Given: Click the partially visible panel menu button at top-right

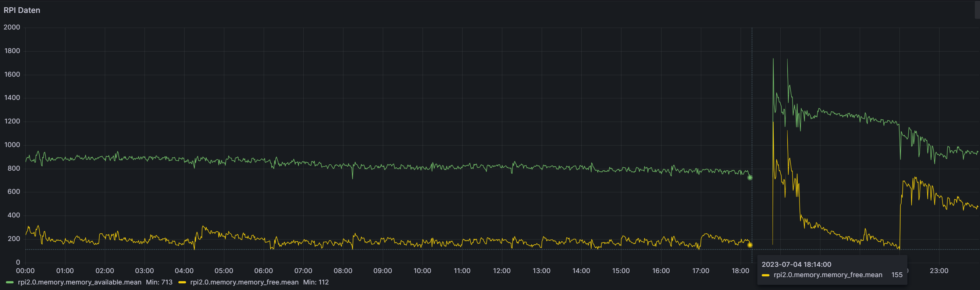Looking at the screenshot, I should (977, 9).
